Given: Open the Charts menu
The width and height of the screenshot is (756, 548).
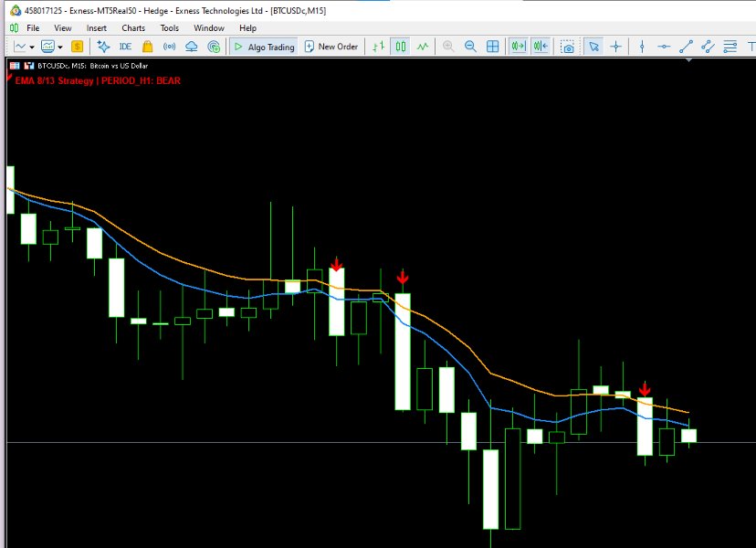Looking at the screenshot, I should tap(133, 28).
